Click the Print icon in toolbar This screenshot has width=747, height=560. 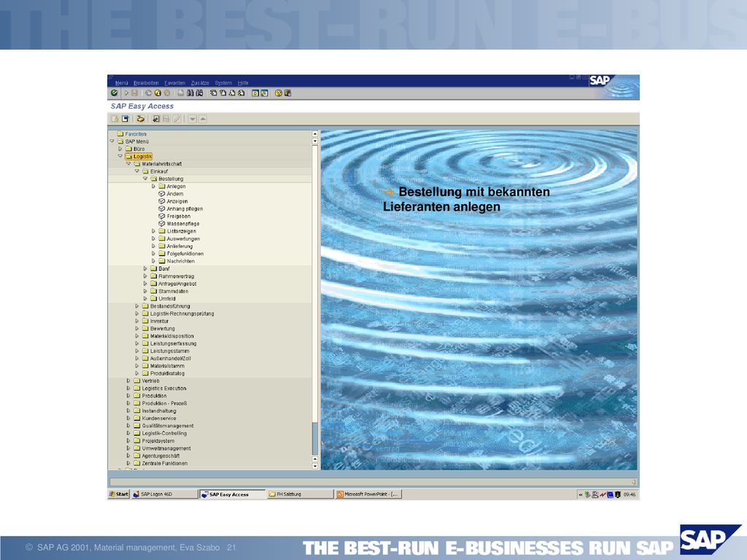[181, 93]
